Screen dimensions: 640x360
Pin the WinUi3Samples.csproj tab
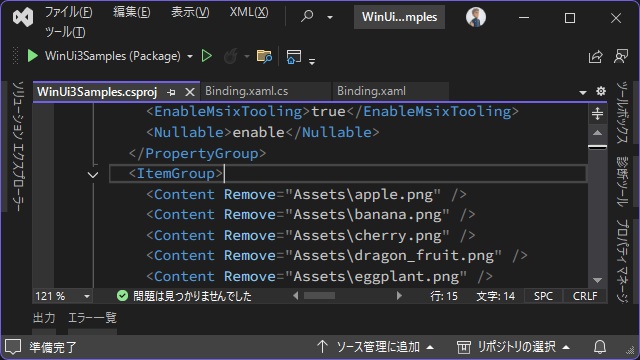(171, 92)
